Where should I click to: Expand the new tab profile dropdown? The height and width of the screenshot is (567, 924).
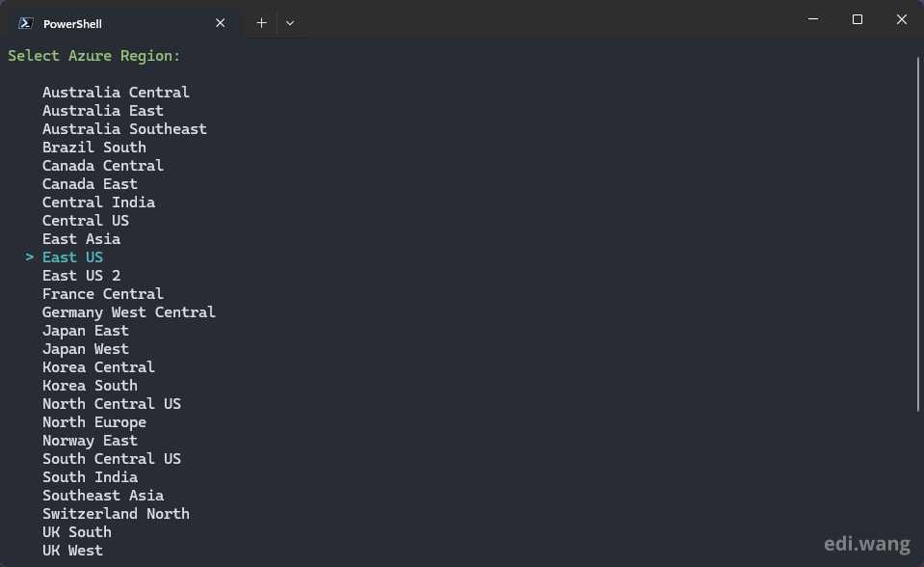pos(290,22)
